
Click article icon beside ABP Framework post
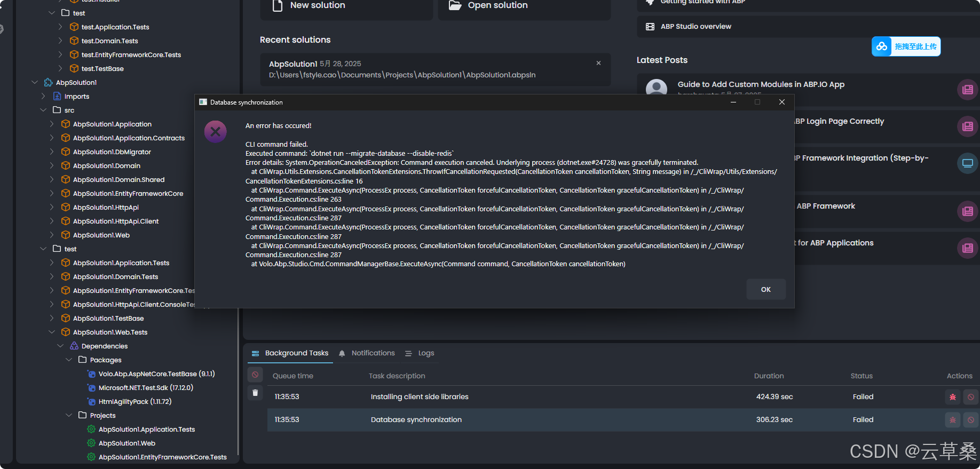(967, 211)
